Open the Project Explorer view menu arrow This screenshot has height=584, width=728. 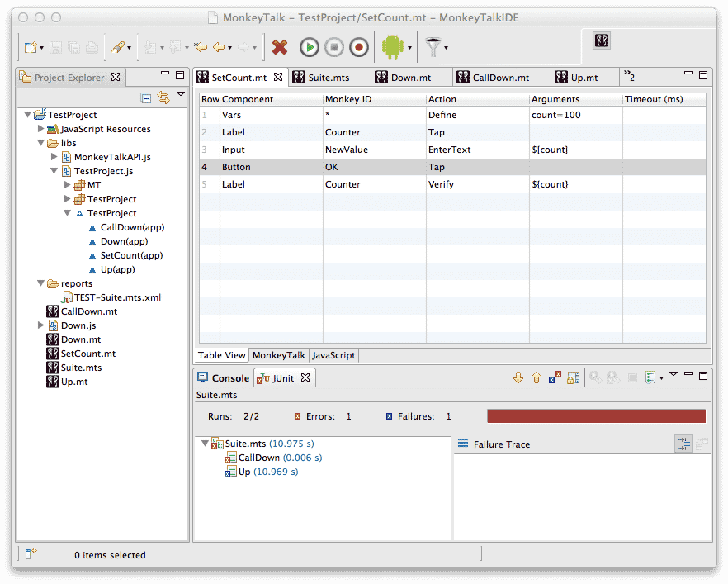pos(181,93)
